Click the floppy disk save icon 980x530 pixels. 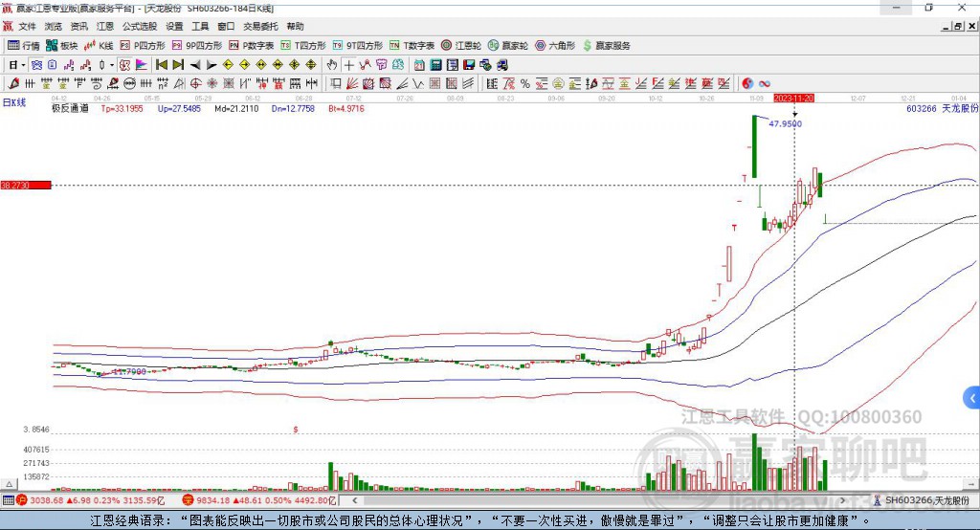[x=468, y=65]
